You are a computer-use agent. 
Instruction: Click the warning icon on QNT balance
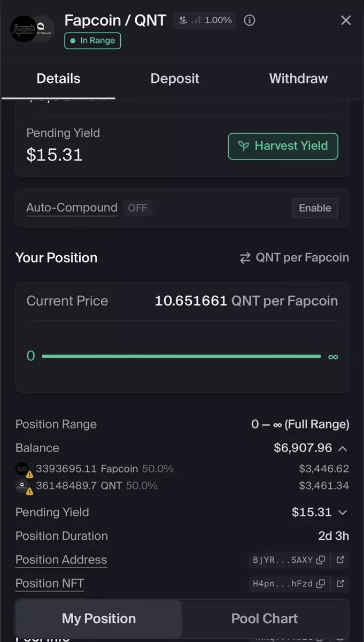click(29, 491)
